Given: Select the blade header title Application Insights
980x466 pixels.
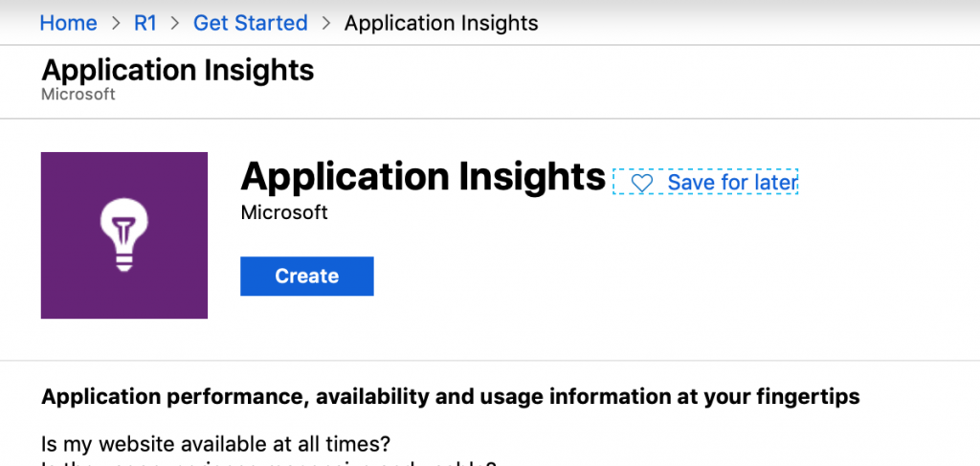Looking at the screenshot, I should (177, 70).
